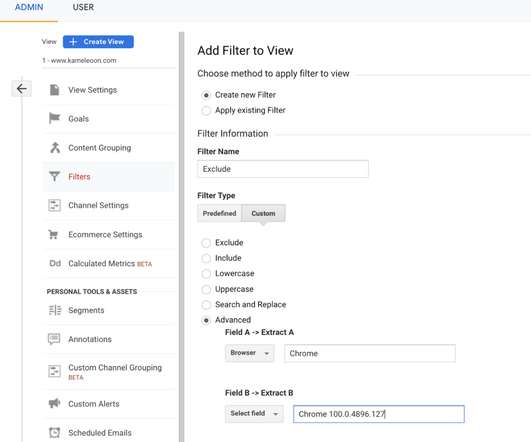The image size is (531, 442).
Task: Click the Goals flag icon
Action: [54, 118]
